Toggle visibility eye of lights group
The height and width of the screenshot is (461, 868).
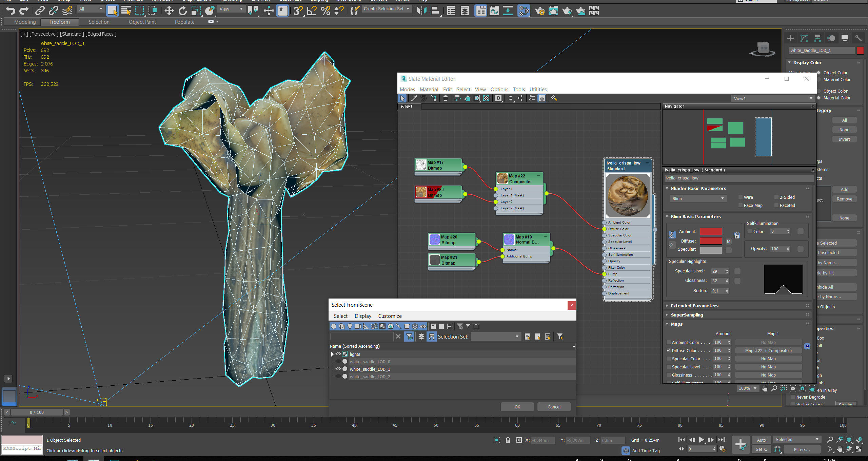[x=338, y=354]
